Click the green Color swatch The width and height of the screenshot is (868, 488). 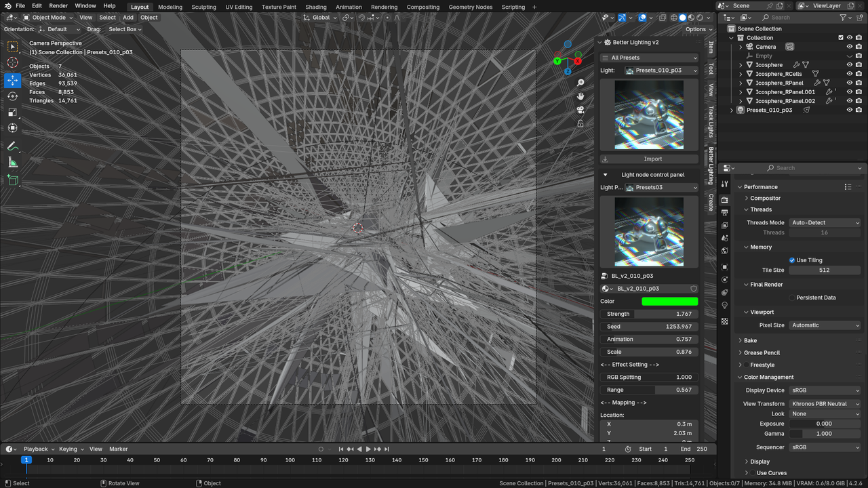point(670,302)
